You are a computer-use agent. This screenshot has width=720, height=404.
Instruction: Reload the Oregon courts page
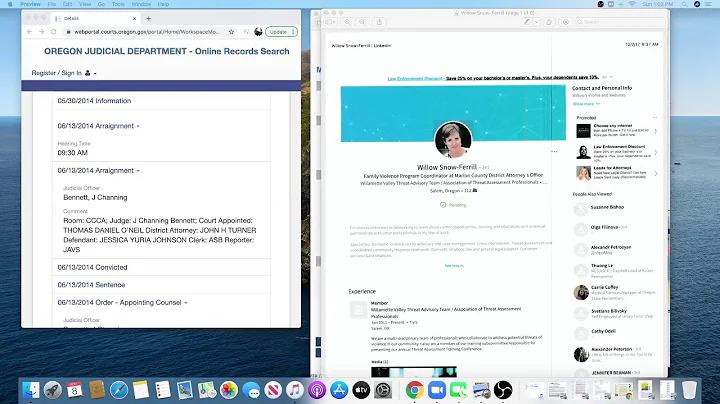point(53,32)
